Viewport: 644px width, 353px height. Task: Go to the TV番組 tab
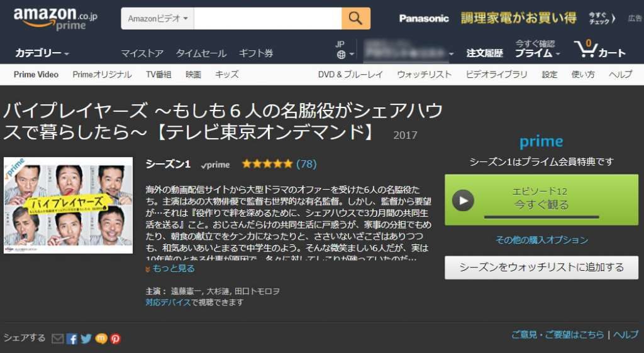(158, 75)
